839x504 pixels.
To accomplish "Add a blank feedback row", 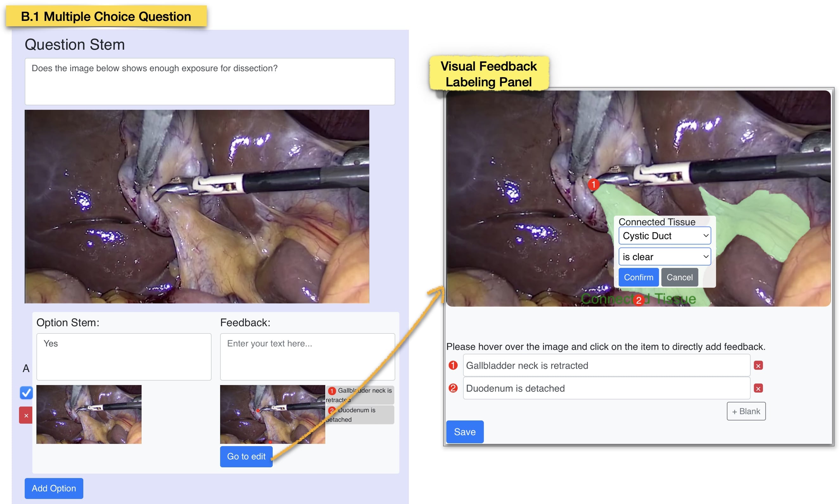I will (746, 411).
